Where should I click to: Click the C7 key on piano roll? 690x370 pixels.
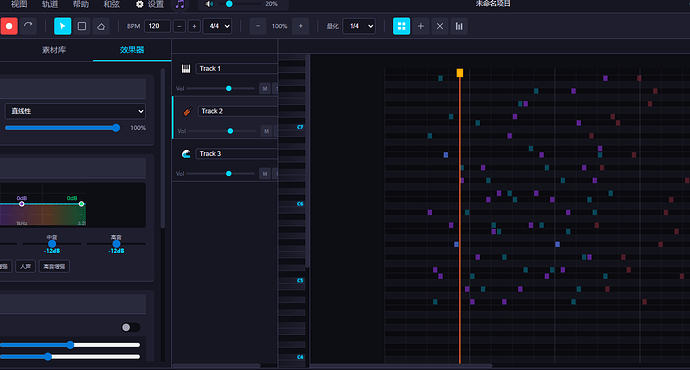(292, 127)
